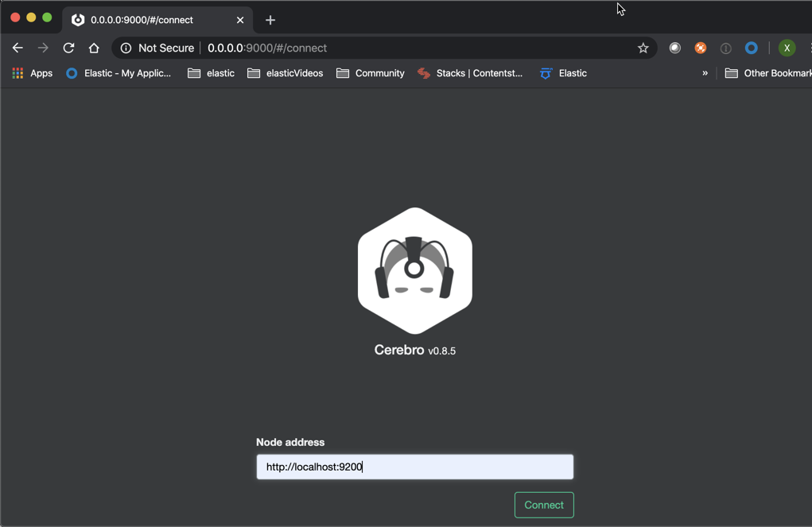This screenshot has width=812, height=527.
Task: Open the Elastic bookmark with blue icon
Action: [563, 73]
